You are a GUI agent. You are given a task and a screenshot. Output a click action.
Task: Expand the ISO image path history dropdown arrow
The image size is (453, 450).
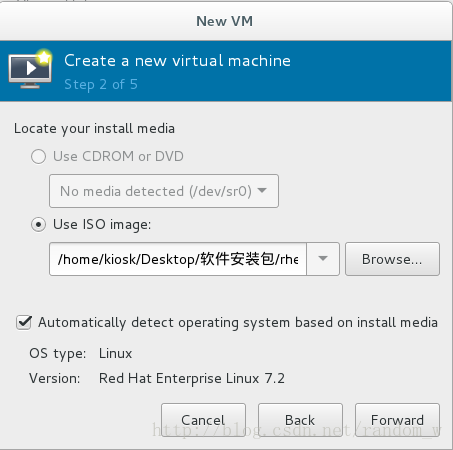[323, 259]
